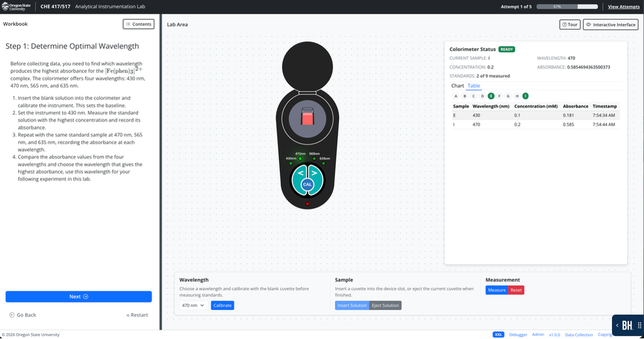
Task: Select sample filter H
Action: point(517,96)
